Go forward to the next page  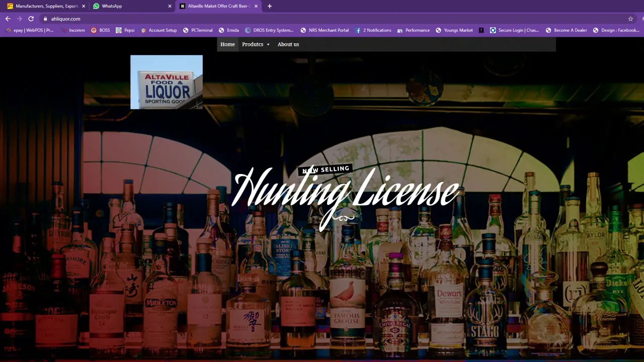19,19
